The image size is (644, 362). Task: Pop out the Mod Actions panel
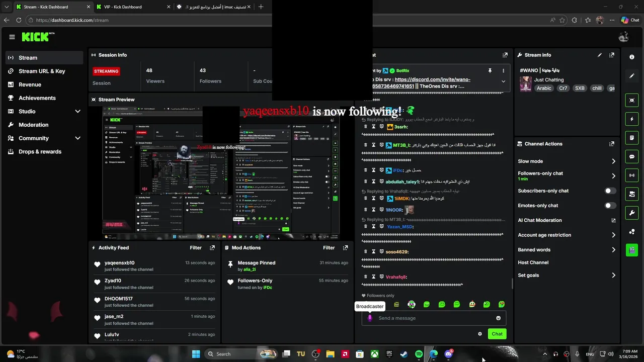coord(345,248)
